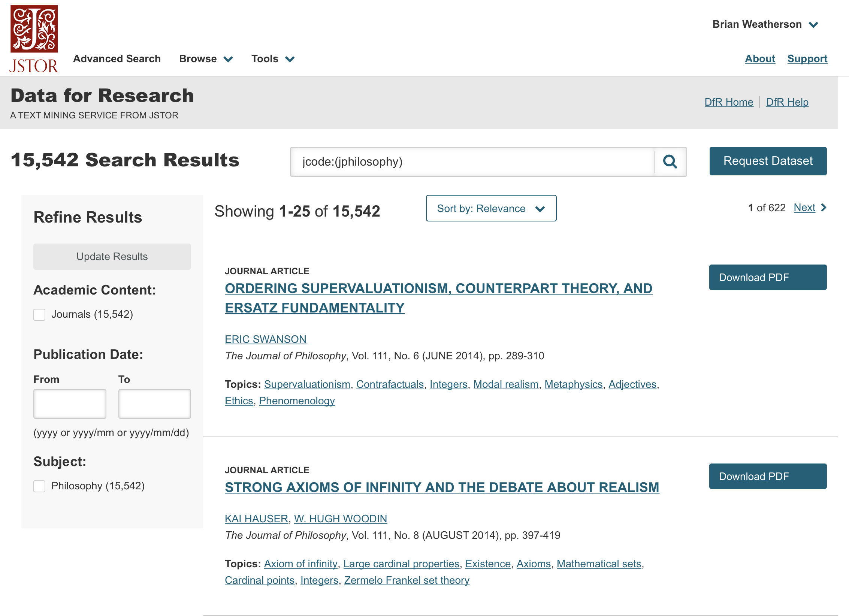Open the Browse dropdown menu

click(206, 59)
